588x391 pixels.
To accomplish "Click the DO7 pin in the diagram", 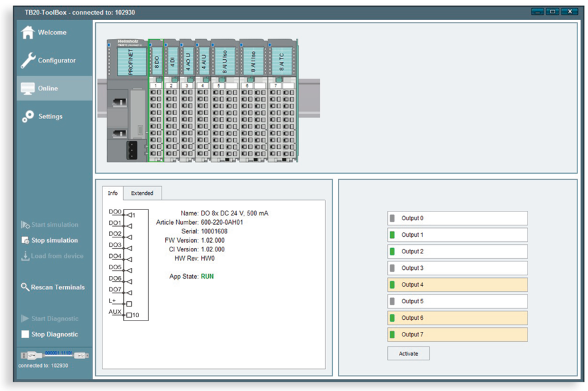I will tap(115, 289).
